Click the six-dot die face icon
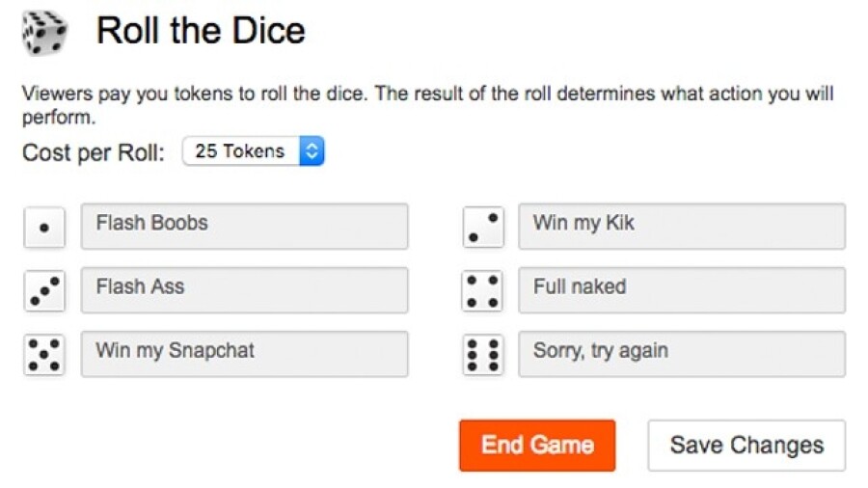The height and width of the screenshot is (488, 868). tap(482, 355)
